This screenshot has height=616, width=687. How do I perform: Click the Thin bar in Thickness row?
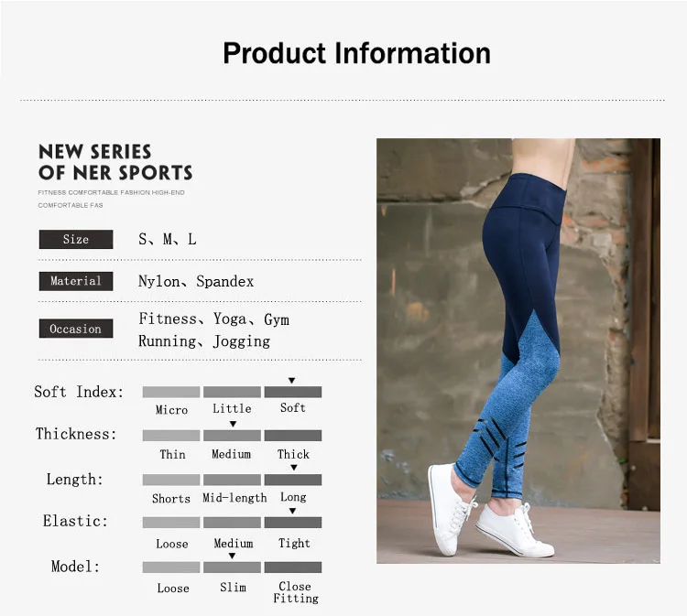coord(171,436)
